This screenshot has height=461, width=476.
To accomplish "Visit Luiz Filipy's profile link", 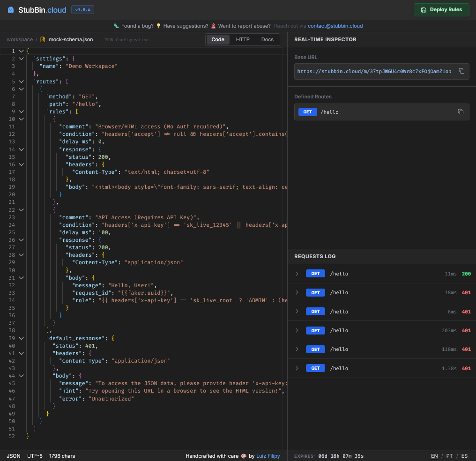I will click(269, 456).
